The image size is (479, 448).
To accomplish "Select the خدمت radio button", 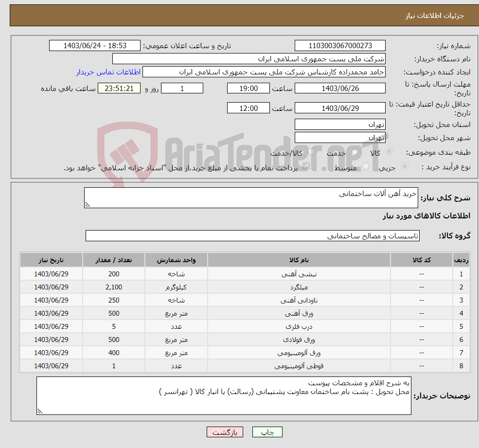I will 355,152.
